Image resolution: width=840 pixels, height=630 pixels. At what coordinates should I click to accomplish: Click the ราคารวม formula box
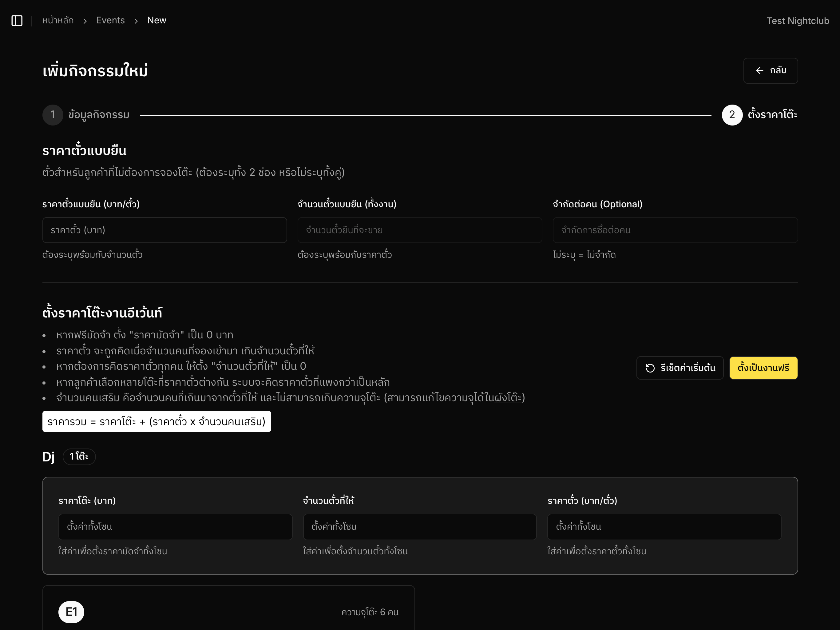[157, 421]
